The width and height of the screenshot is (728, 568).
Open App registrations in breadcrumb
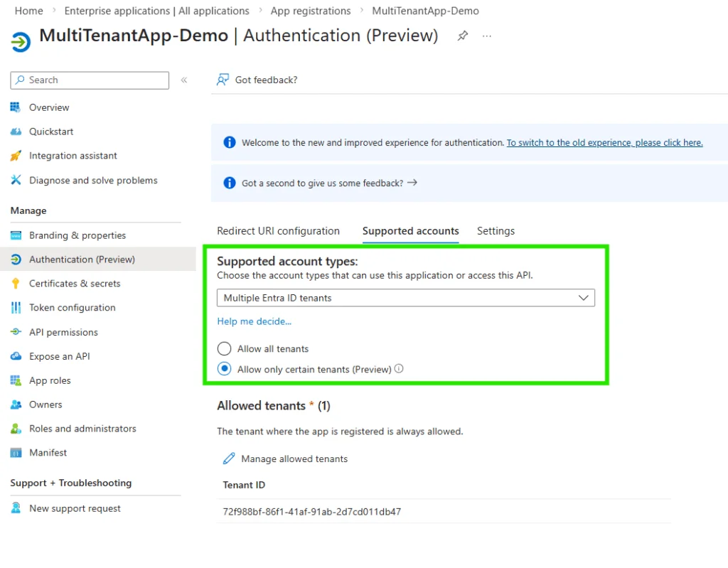(311, 11)
